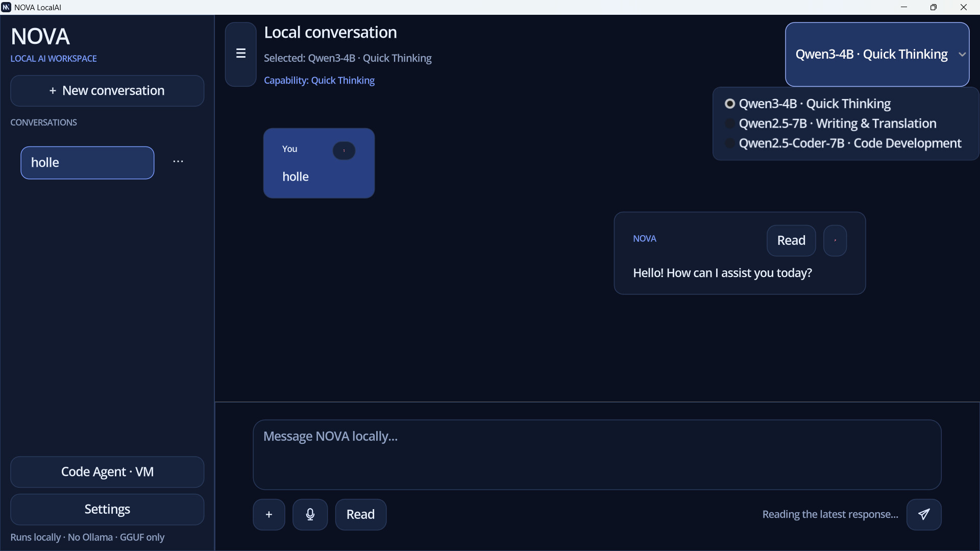Screen dimensions: 980x551
Task: Focus the Message NOVA locally input field
Action: pos(597,455)
